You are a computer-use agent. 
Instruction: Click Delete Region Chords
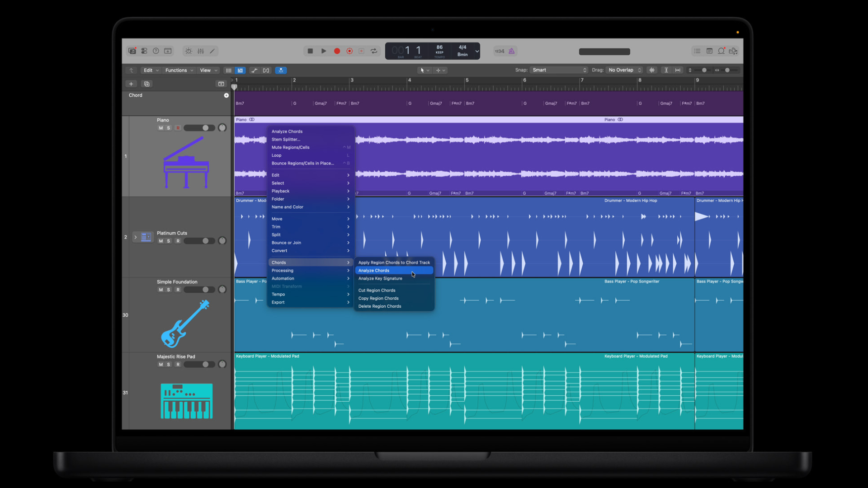point(379,306)
